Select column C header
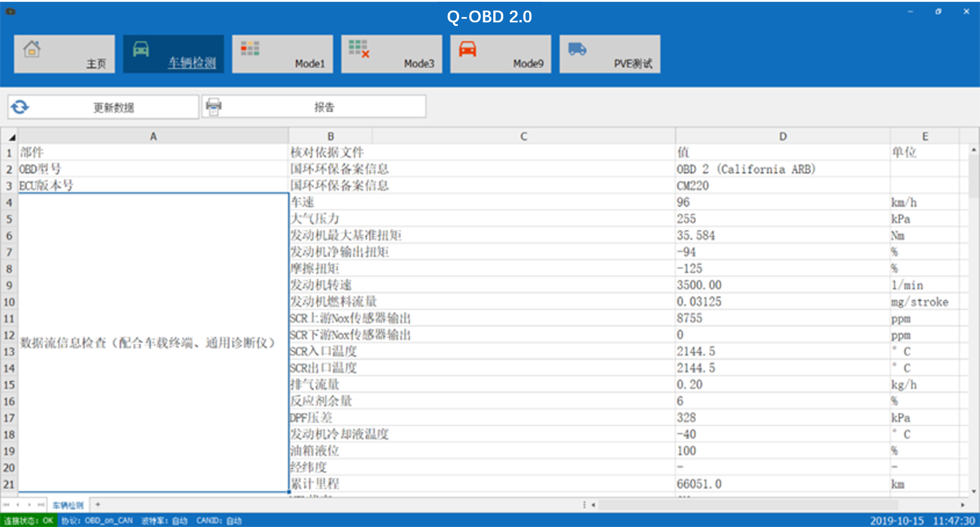Screen dimensions: 980x527 [x=524, y=136]
